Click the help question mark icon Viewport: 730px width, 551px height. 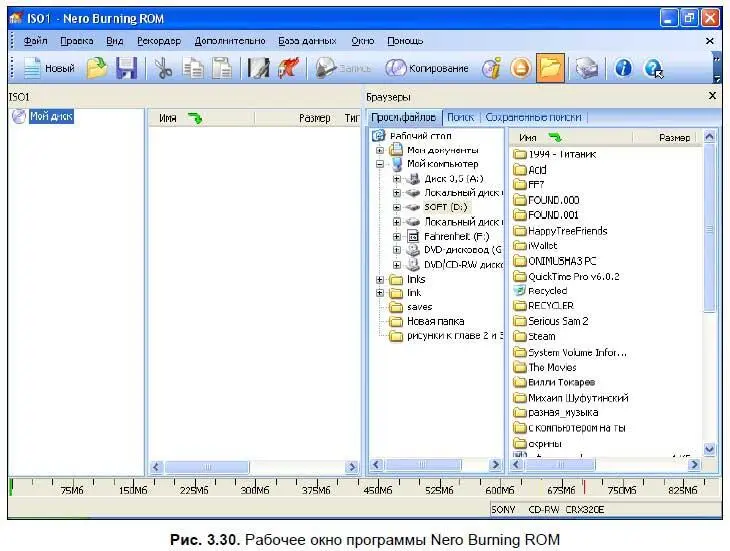(x=654, y=69)
